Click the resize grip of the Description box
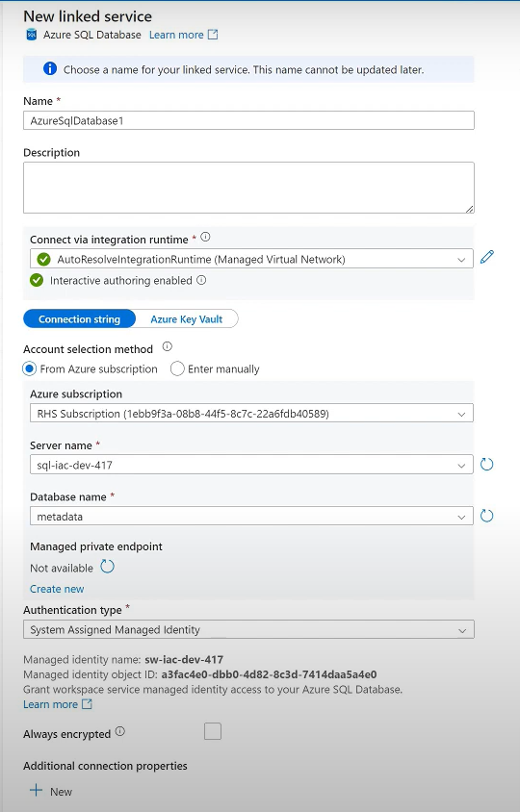This screenshot has height=812, width=520. tap(469, 209)
